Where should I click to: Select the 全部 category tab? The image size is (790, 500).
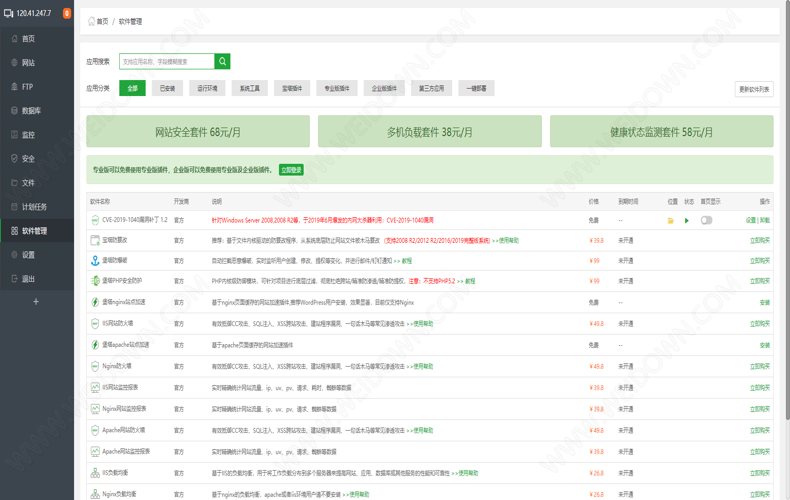coord(133,88)
